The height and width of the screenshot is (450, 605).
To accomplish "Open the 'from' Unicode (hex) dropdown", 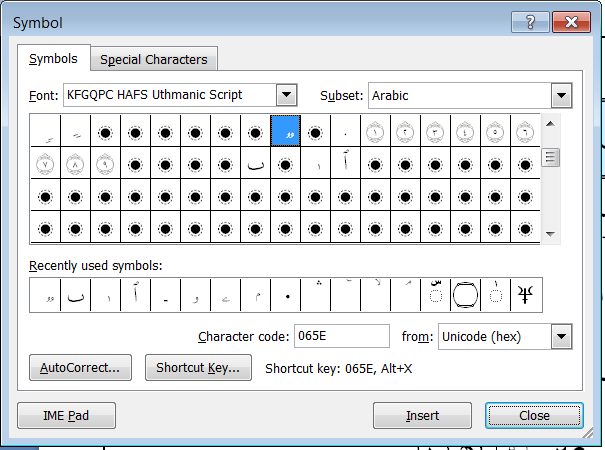I will 561,336.
